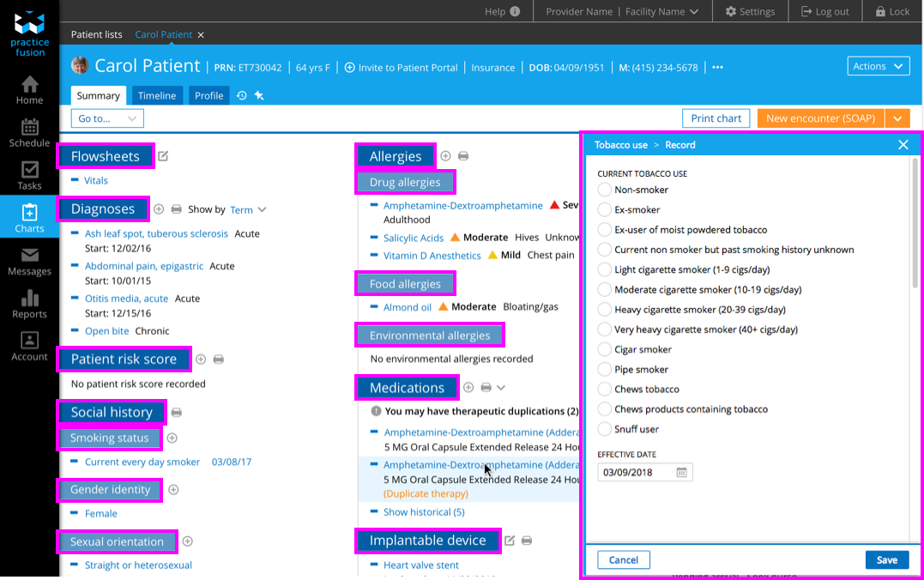The image size is (924, 580).
Task: Choose Heavy cigarette smoker (20-39 cigs/day)
Action: (605, 310)
